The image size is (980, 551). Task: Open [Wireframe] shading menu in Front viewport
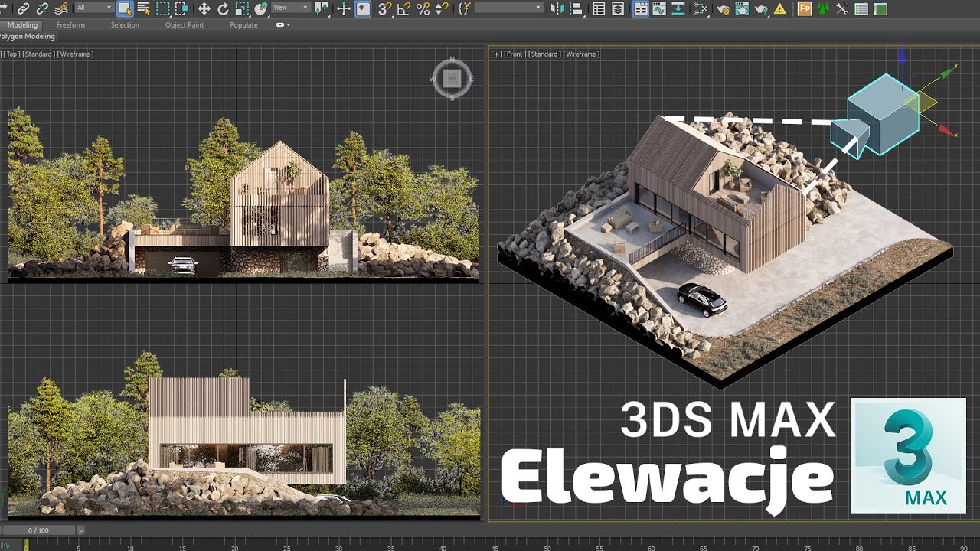(581, 54)
